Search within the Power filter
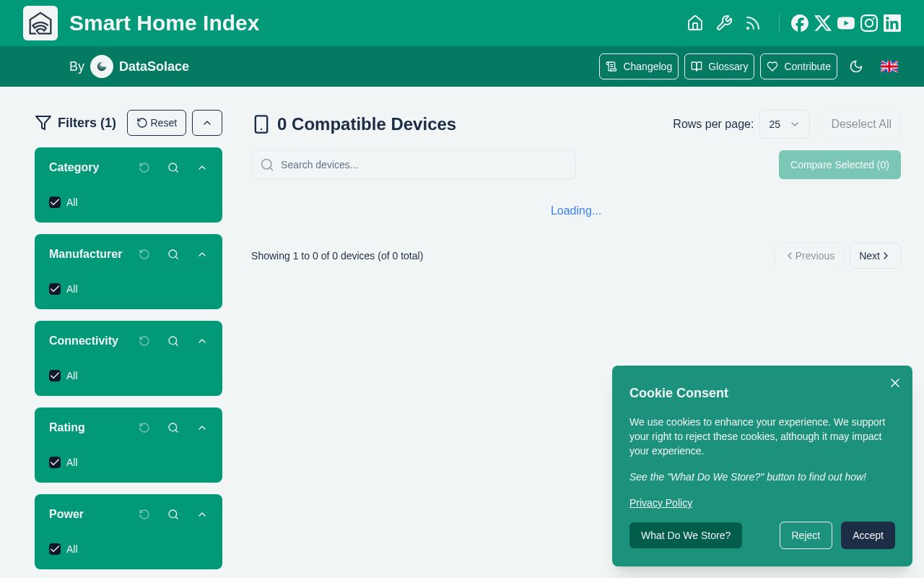This screenshot has width=924, height=578. coord(173,514)
